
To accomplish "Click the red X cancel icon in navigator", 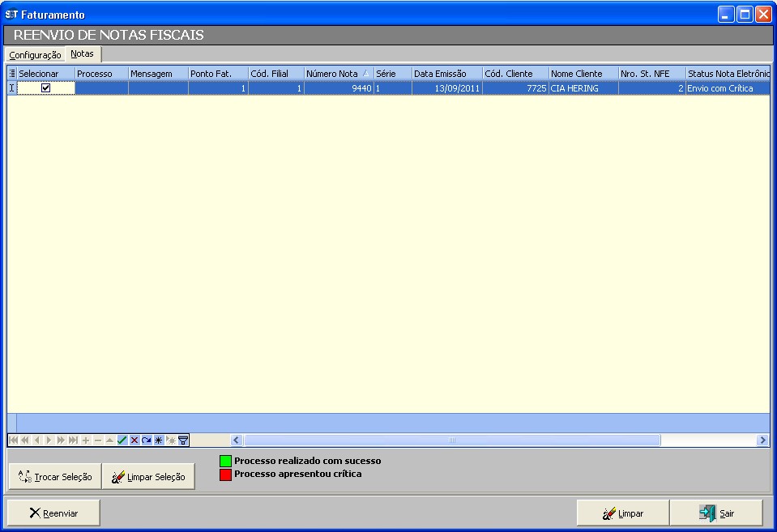I will (x=134, y=440).
